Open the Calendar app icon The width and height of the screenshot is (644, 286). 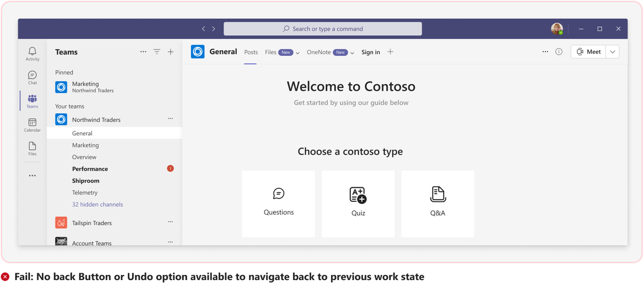[x=32, y=125]
